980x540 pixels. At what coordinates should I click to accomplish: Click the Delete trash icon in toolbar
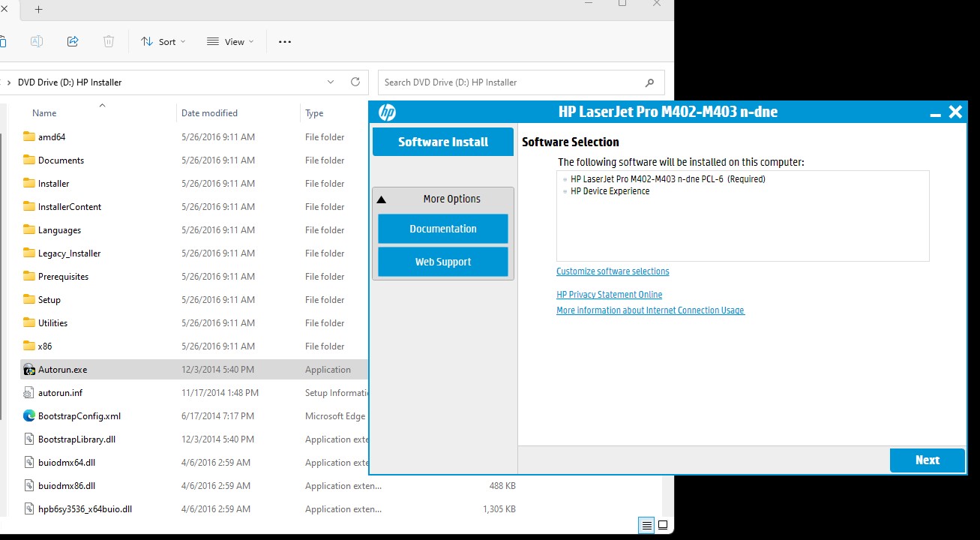tap(109, 42)
